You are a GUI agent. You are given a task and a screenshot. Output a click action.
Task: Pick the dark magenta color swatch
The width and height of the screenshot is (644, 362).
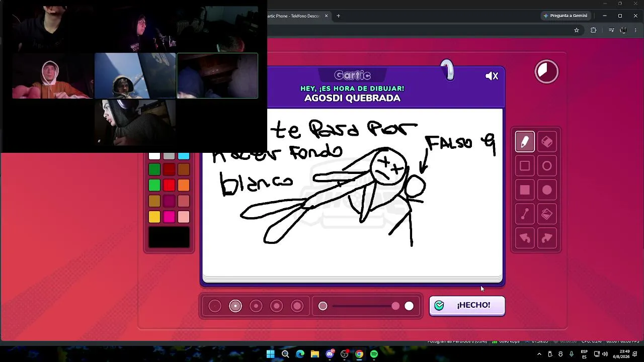[169, 201]
